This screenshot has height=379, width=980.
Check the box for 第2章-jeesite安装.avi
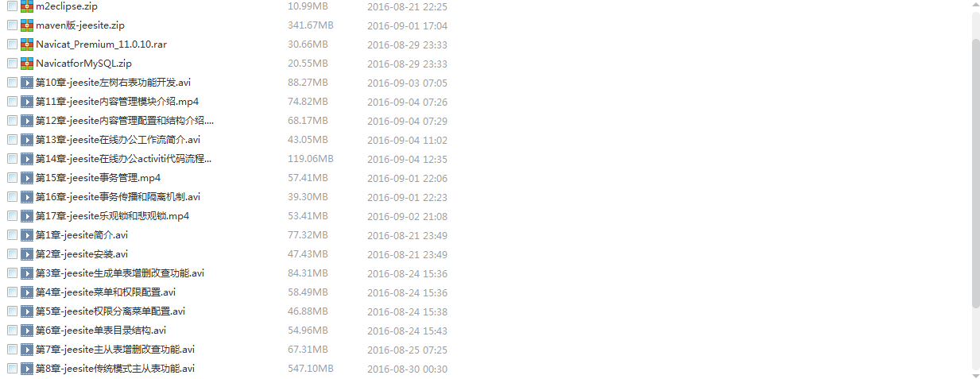coord(12,254)
